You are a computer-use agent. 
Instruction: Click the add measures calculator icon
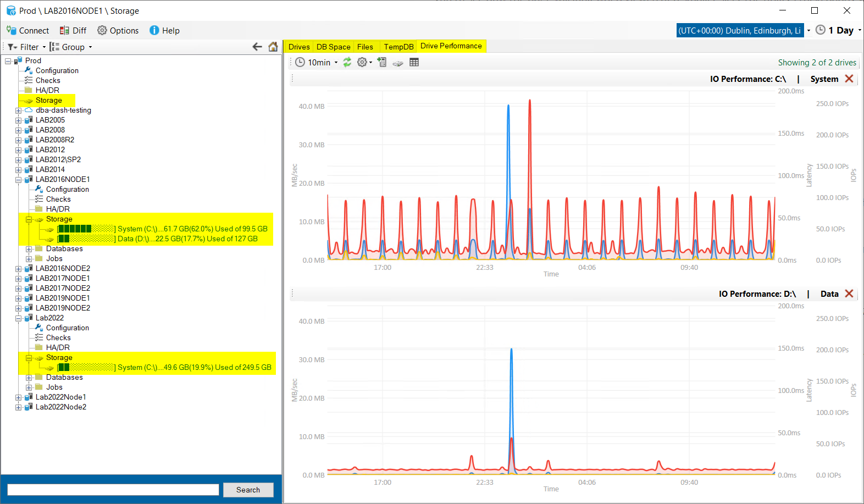tap(382, 62)
